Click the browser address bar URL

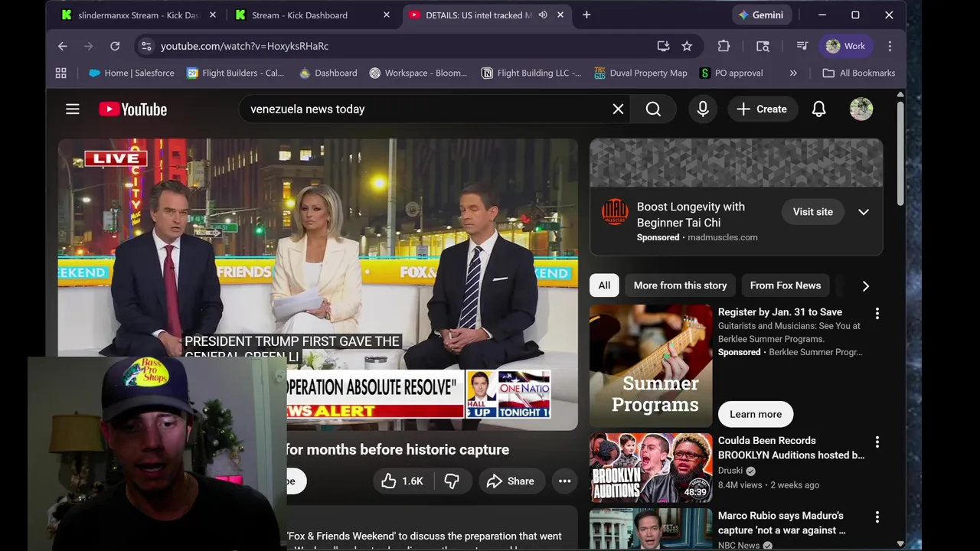tap(244, 46)
